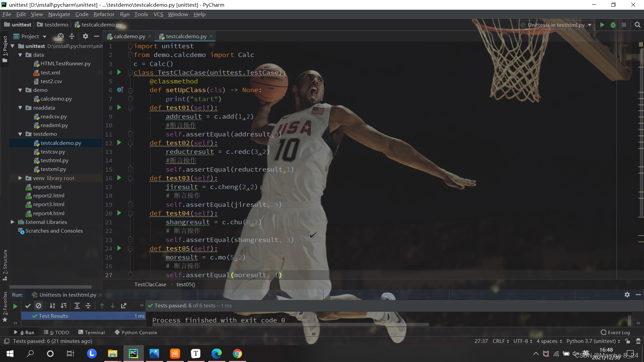Toggle show ignored tests button
This screenshot has width=644, height=362.
[x=39, y=306]
